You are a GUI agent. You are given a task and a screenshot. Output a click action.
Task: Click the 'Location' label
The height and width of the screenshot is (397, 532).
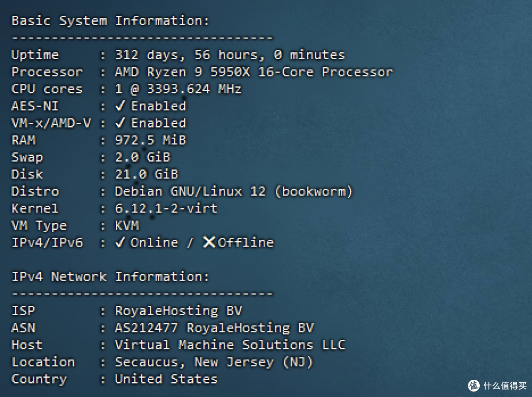[43, 362]
